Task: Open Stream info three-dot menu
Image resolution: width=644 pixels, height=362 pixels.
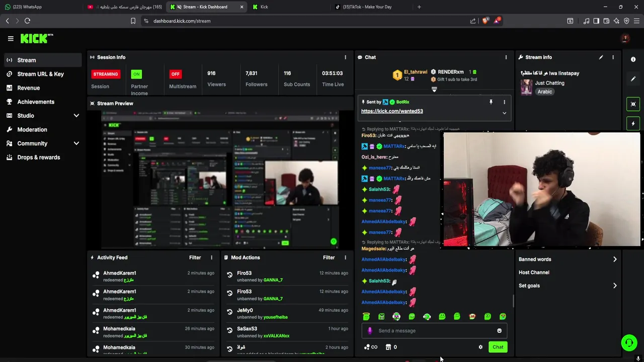Action: tap(613, 57)
